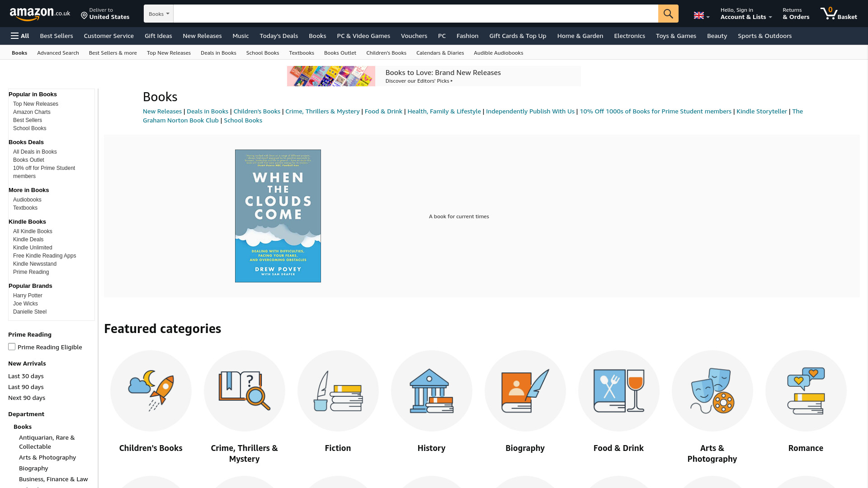Open Gift Cards & Top Up
868x488 pixels.
(518, 36)
